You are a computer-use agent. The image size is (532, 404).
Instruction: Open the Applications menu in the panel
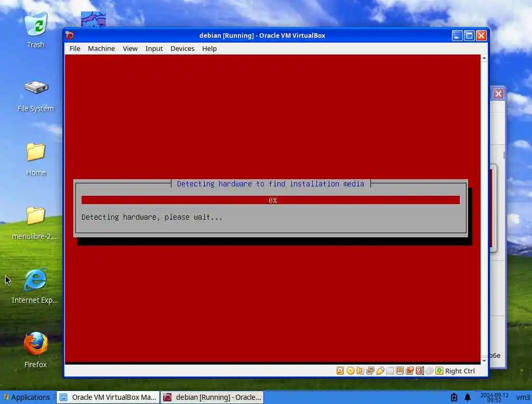(x=27, y=397)
